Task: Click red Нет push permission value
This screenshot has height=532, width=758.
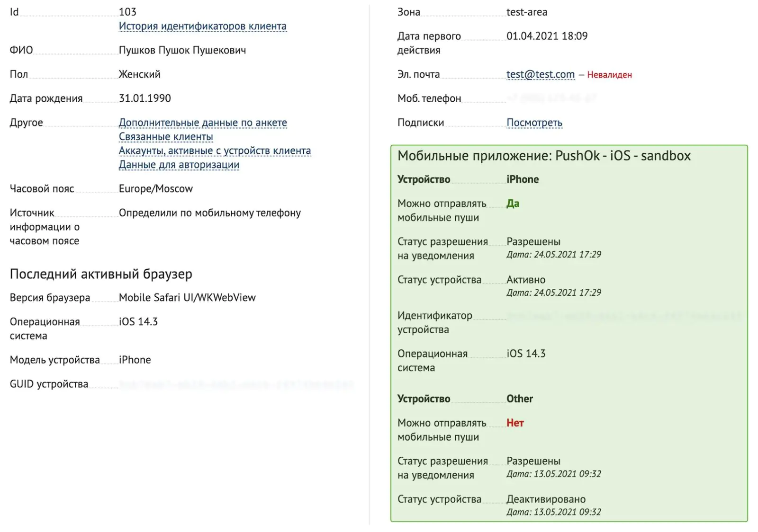Action: 515,423
